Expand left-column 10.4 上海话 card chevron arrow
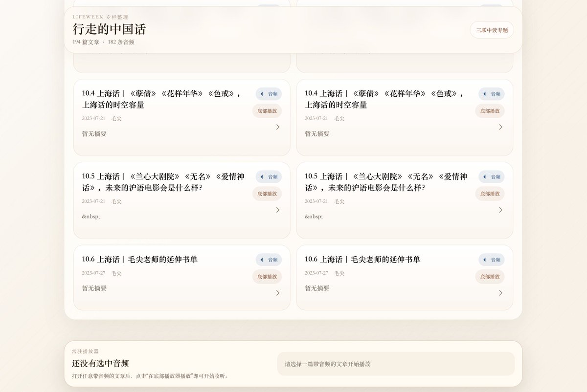Screen dimensions: 587x392 pos(278,127)
